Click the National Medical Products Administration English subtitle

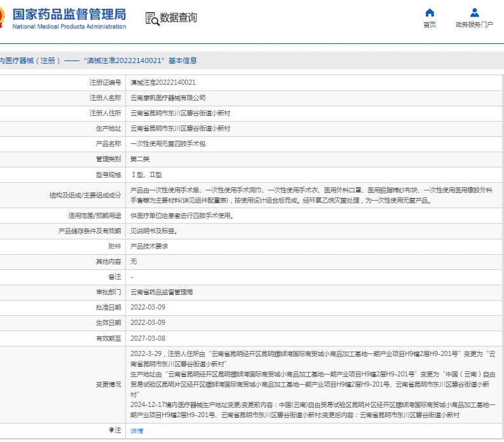coord(69,26)
